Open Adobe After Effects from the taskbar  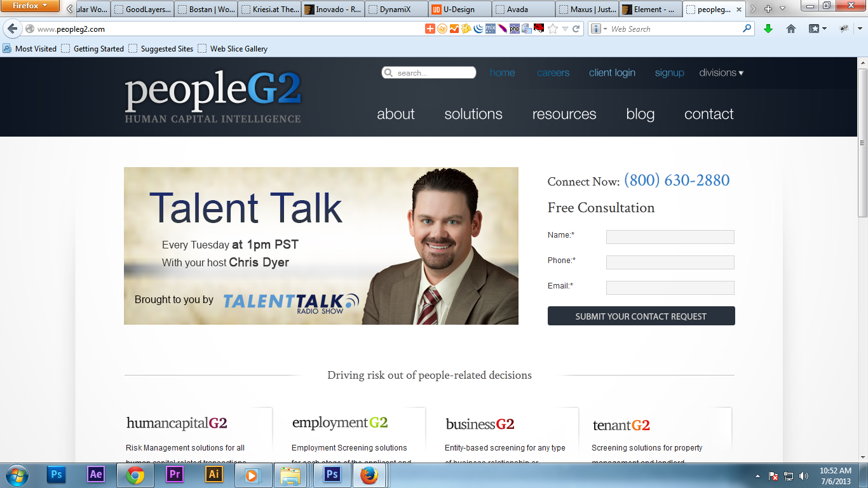coord(96,475)
